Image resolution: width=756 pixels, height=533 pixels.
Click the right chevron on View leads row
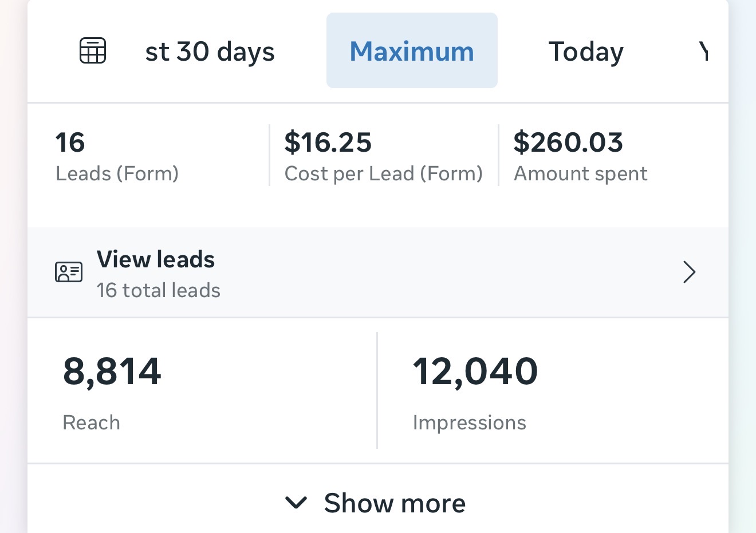690,273
